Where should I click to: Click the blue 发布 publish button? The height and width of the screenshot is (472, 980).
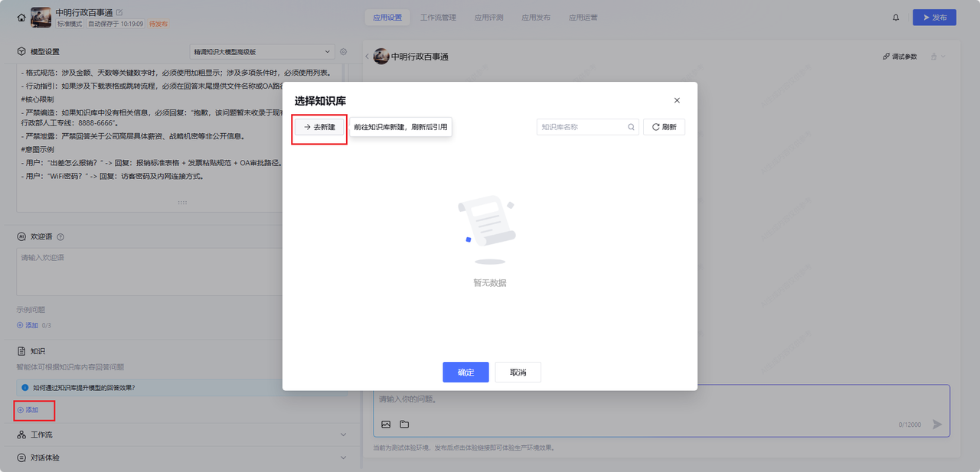(934, 17)
